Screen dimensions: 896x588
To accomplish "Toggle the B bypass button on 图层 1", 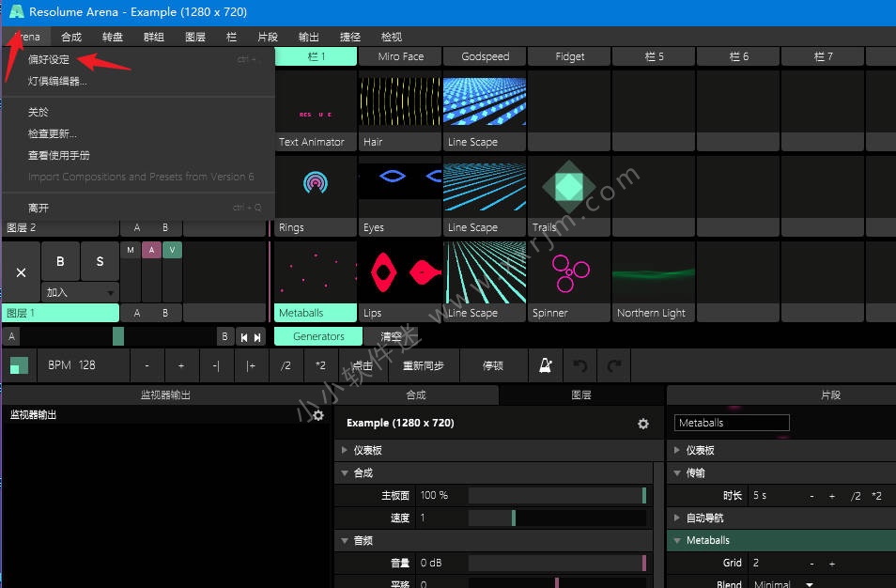I will click(60, 261).
